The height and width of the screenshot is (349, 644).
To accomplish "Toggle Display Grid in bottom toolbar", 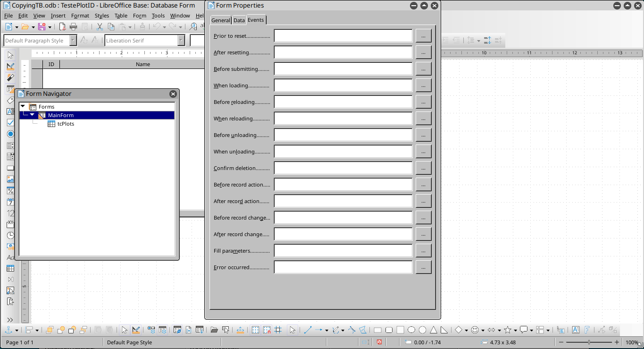I will coord(255,330).
